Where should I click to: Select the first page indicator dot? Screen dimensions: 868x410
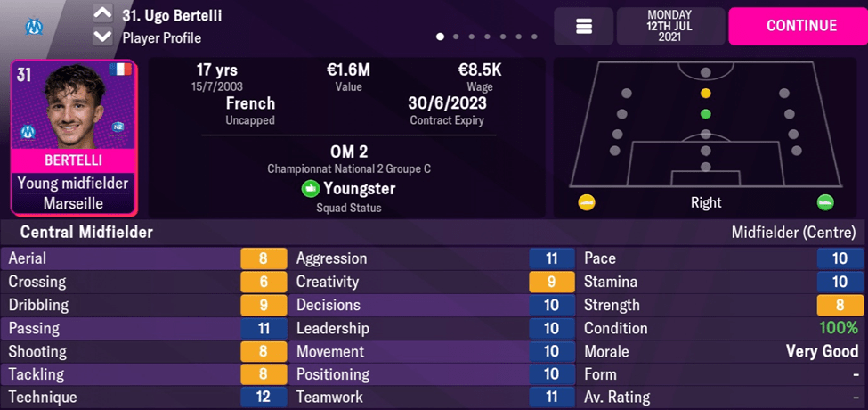[440, 37]
